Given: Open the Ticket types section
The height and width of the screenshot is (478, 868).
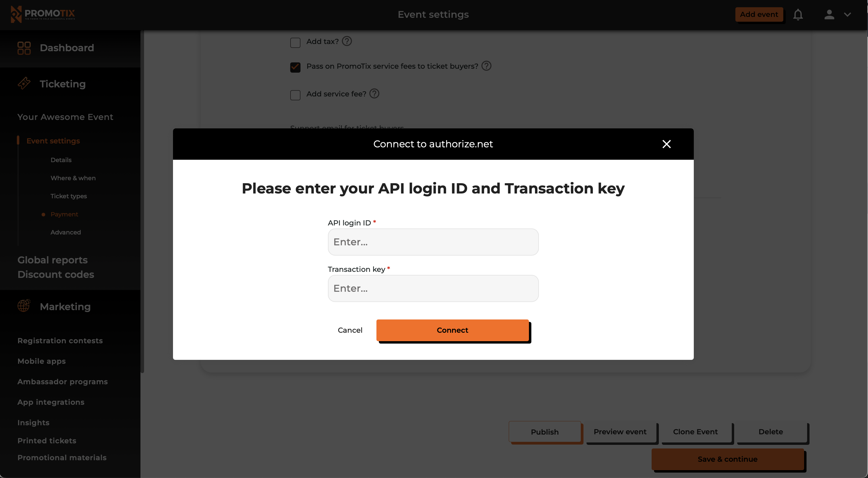Looking at the screenshot, I should click(x=68, y=196).
